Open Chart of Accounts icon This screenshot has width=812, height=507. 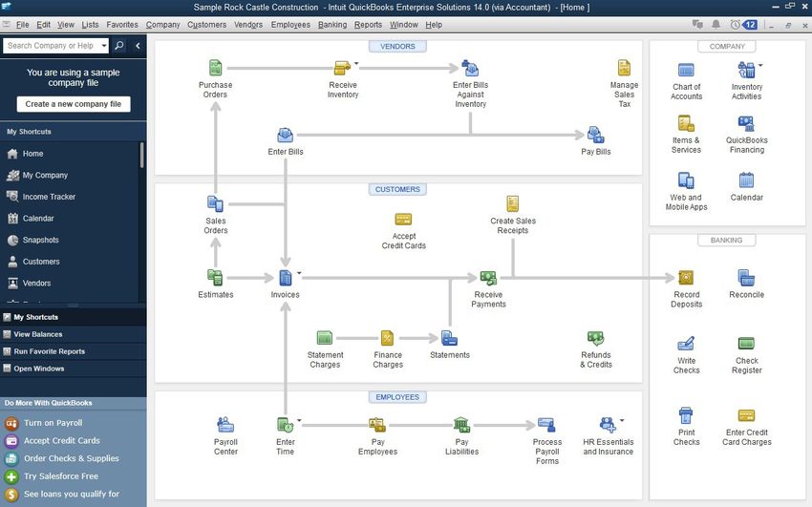pos(686,70)
